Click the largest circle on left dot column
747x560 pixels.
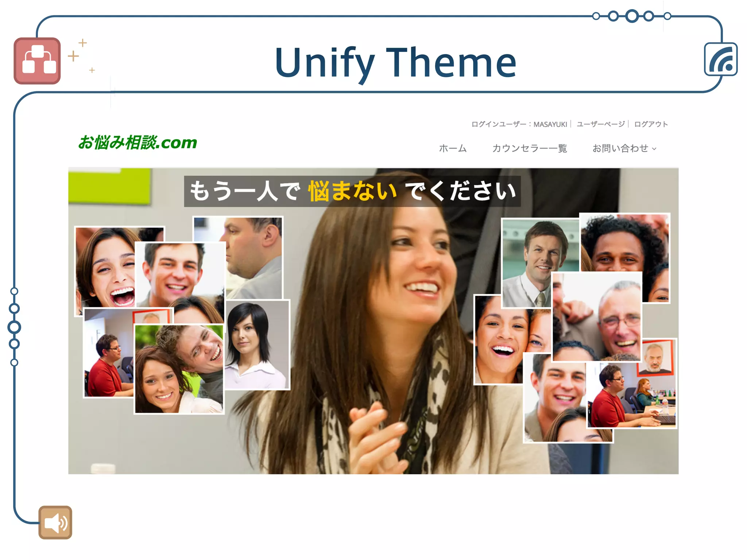click(x=14, y=327)
